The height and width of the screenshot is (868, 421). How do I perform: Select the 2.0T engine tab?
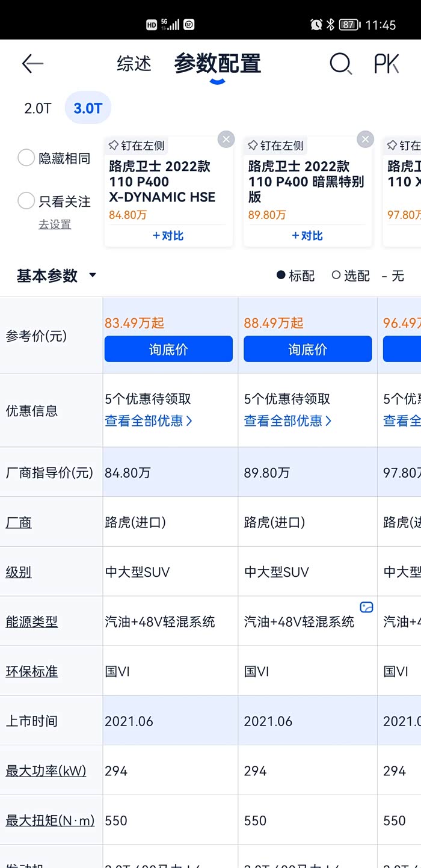click(38, 109)
